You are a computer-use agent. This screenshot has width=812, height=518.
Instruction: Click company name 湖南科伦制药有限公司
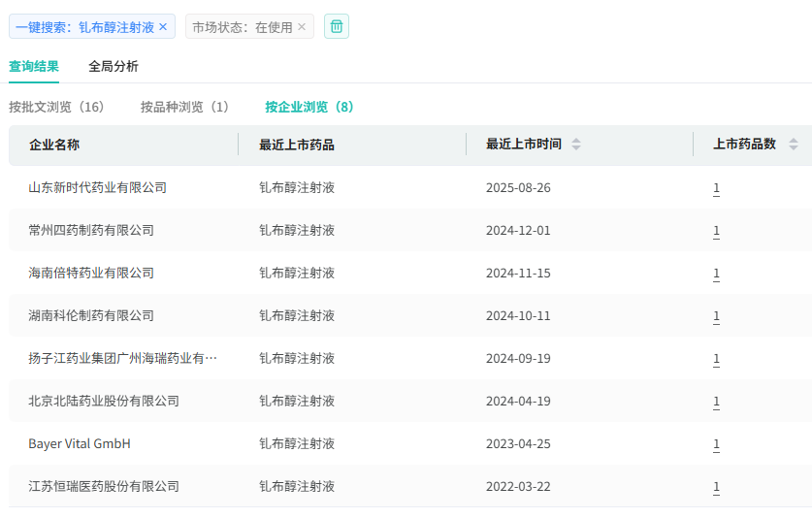91,315
